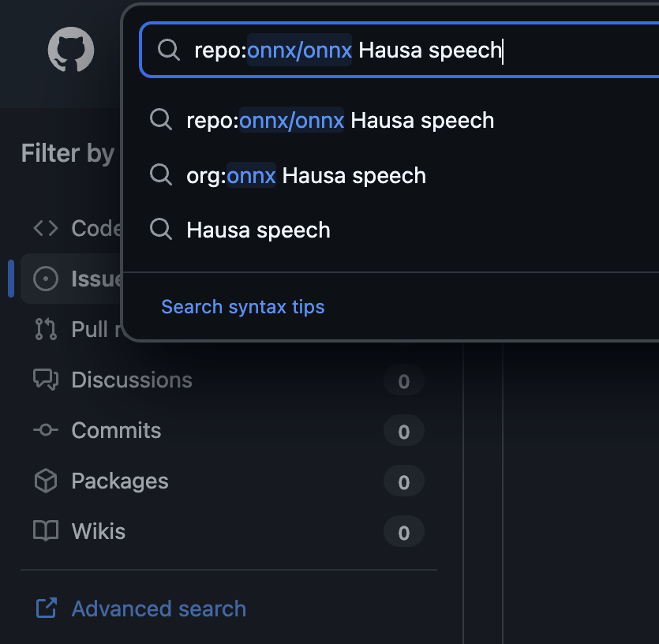
Task: Click the Pull requests branch icon
Action: [46, 329]
